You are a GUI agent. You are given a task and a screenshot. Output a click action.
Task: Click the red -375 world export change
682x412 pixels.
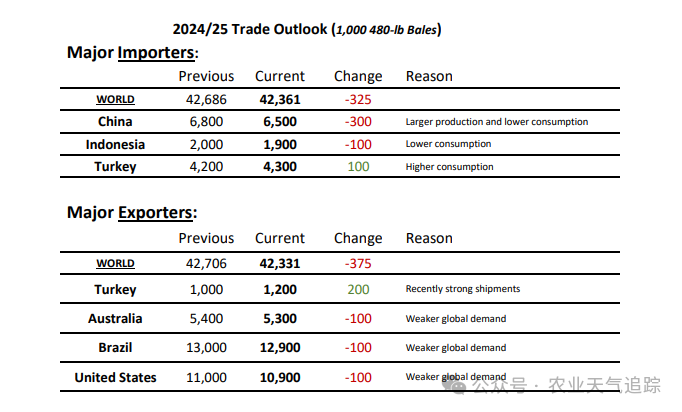pyautogui.click(x=358, y=264)
